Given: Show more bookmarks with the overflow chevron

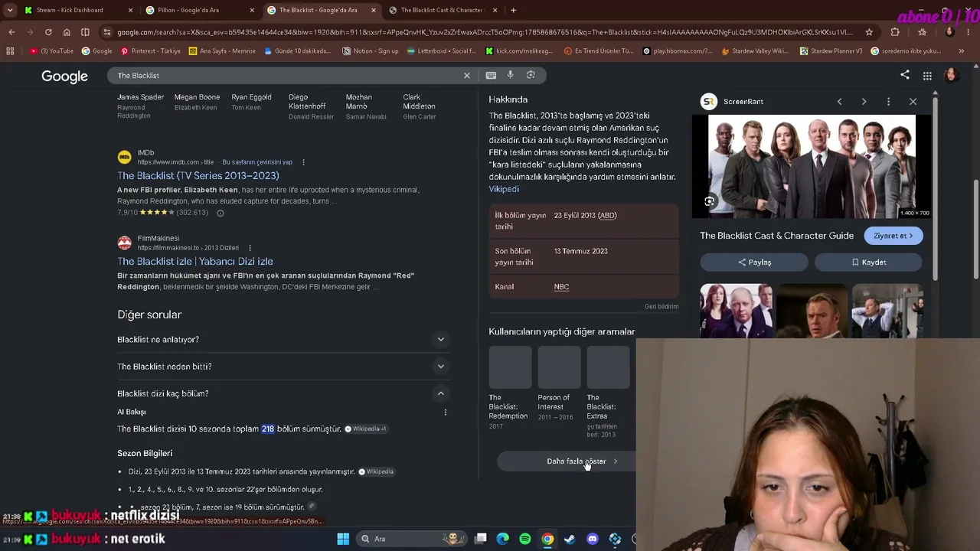Looking at the screenshot, I should (x=961, y=51).
